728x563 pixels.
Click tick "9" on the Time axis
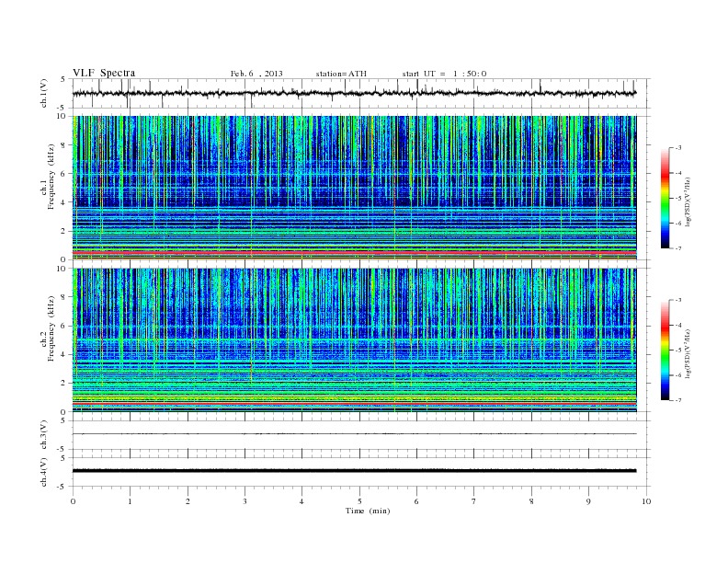click(588, 501)
